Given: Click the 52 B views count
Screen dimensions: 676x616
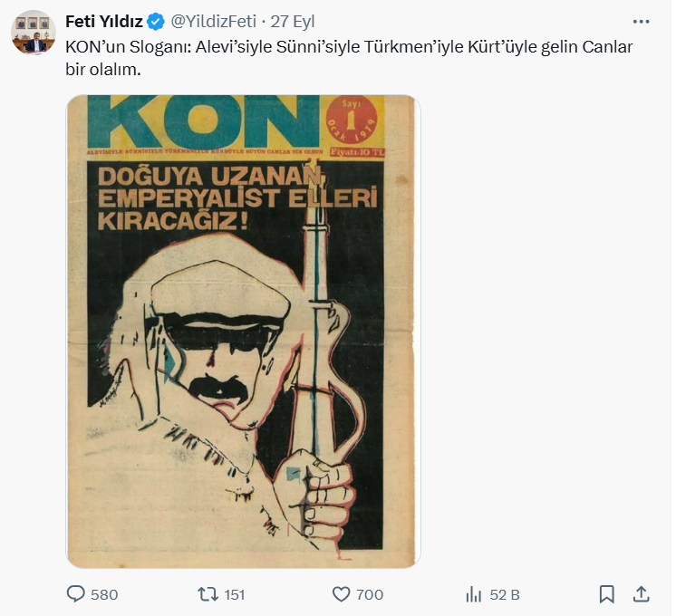Looking at the screenshot, I should [x=504, y=594].
